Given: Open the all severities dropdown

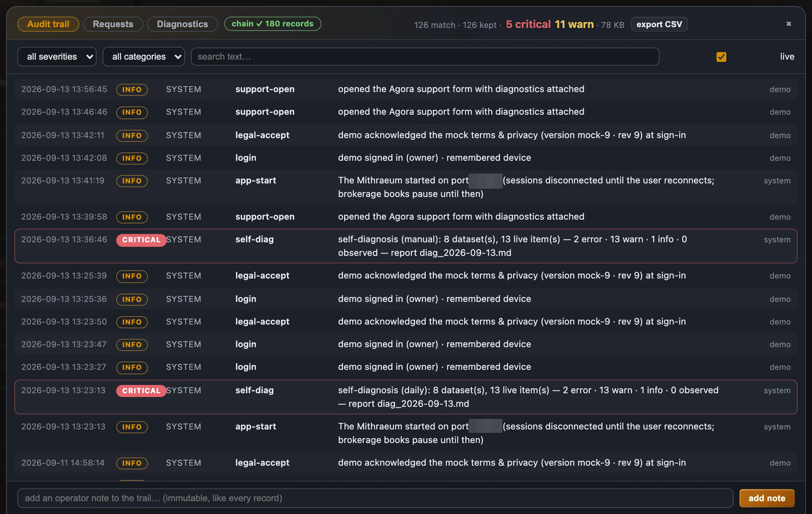Looking at the screenshot, I should [57, 57].
